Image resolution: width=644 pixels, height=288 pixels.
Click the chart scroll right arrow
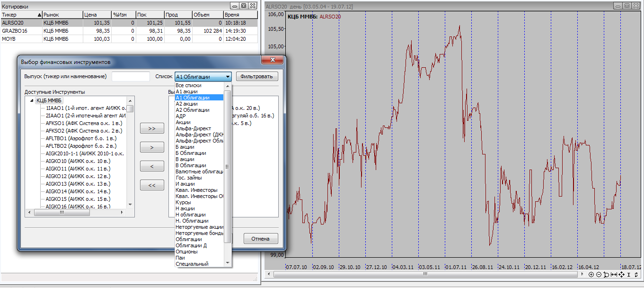coord(582,274)
